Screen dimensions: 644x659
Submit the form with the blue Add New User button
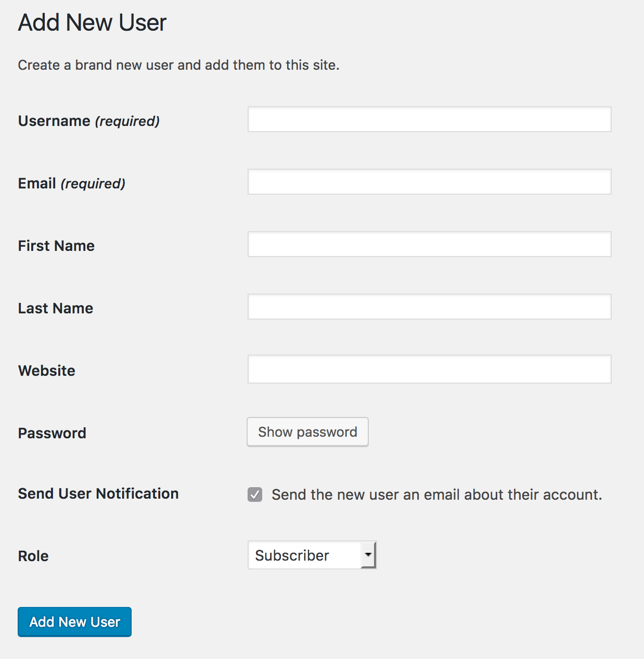(x=74, y=622)
